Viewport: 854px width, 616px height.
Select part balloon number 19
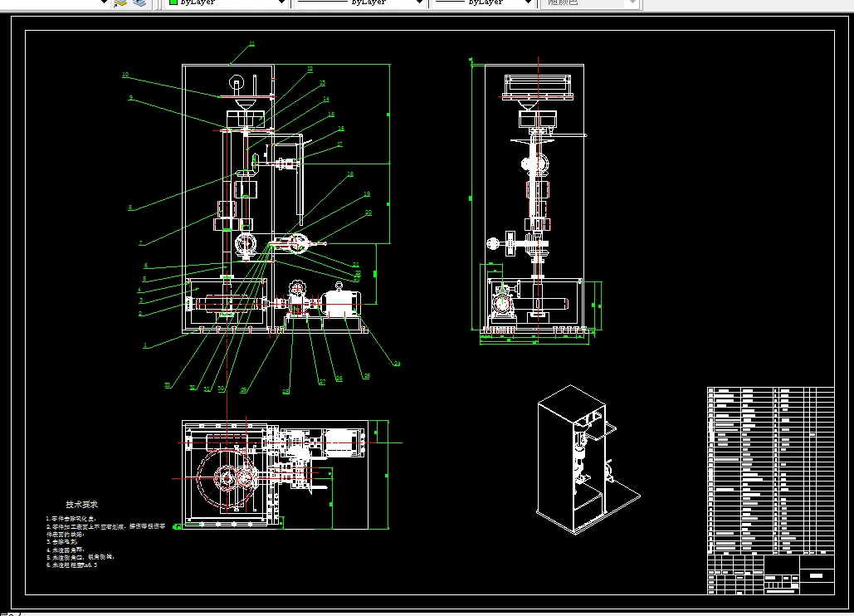(x=367, y=194)
